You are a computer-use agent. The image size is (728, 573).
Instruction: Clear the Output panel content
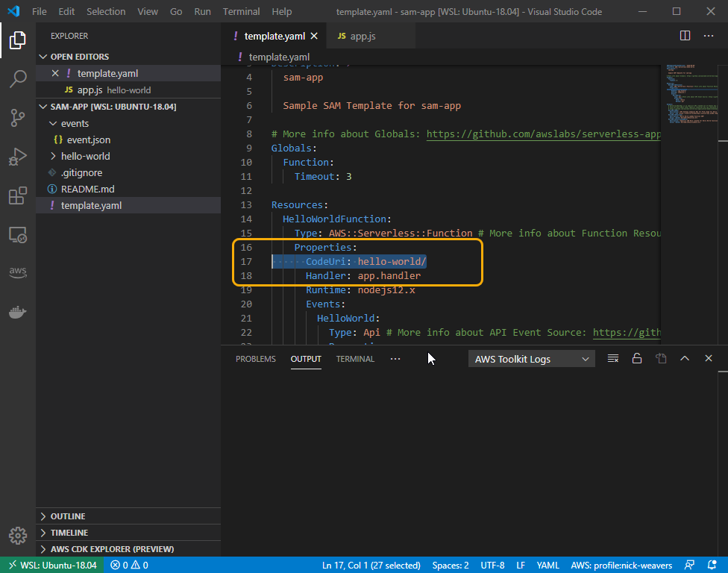[612, 358]
